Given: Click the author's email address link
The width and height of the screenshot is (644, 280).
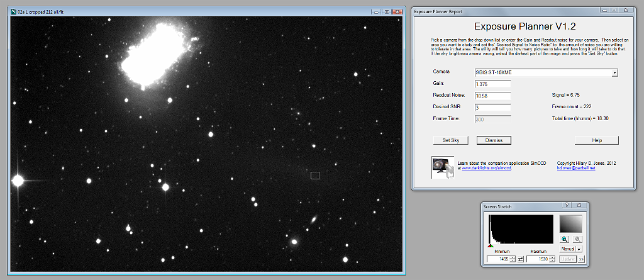Looking at the screenshot, I should [576, 168].
